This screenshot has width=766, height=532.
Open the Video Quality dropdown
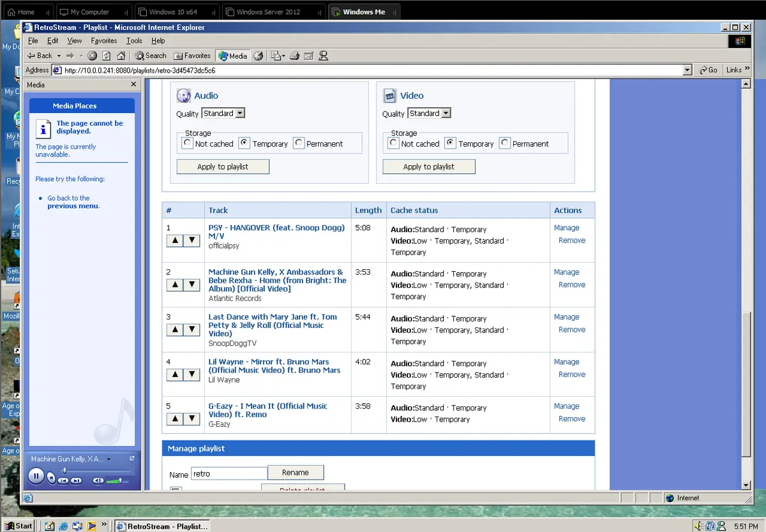[x=429, y=114]
